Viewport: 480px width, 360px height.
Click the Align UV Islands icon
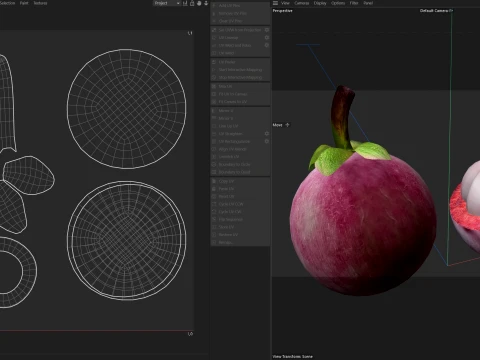click(x=214, y=149)
